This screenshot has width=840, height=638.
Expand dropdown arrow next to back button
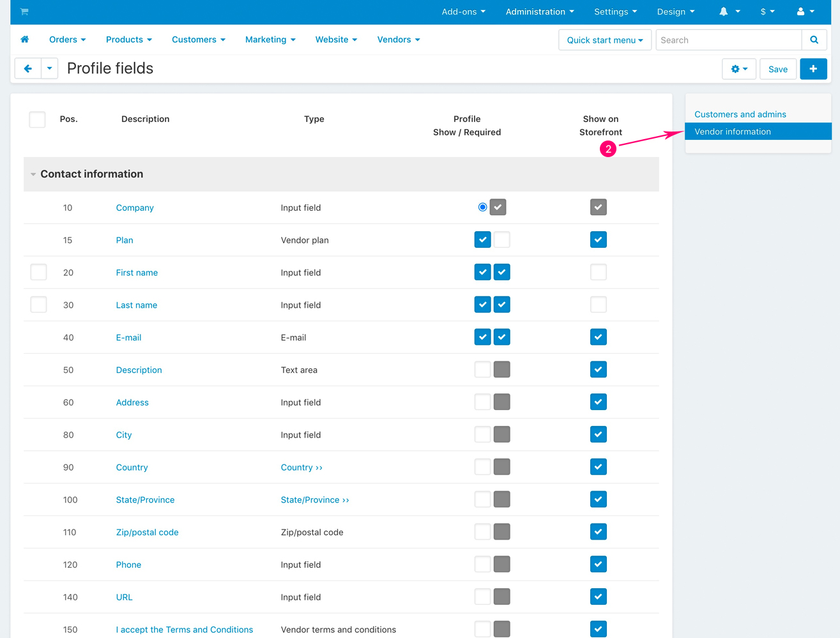point(49,68)
